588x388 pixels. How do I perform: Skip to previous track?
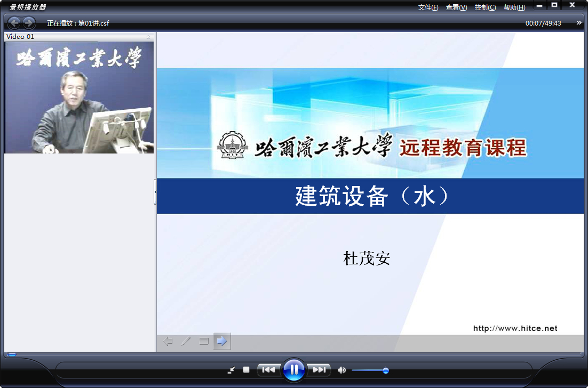(x=268, y=370)
